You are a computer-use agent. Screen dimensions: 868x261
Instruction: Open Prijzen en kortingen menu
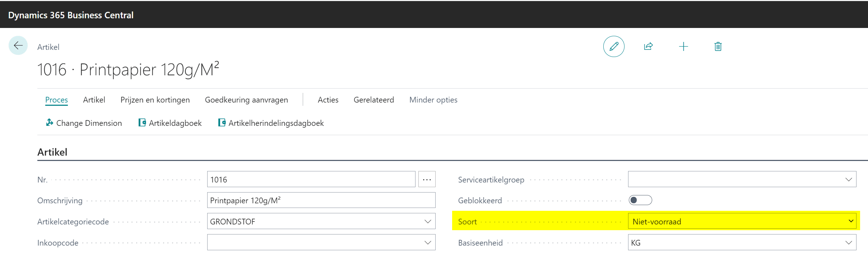[x=155, y=100]
